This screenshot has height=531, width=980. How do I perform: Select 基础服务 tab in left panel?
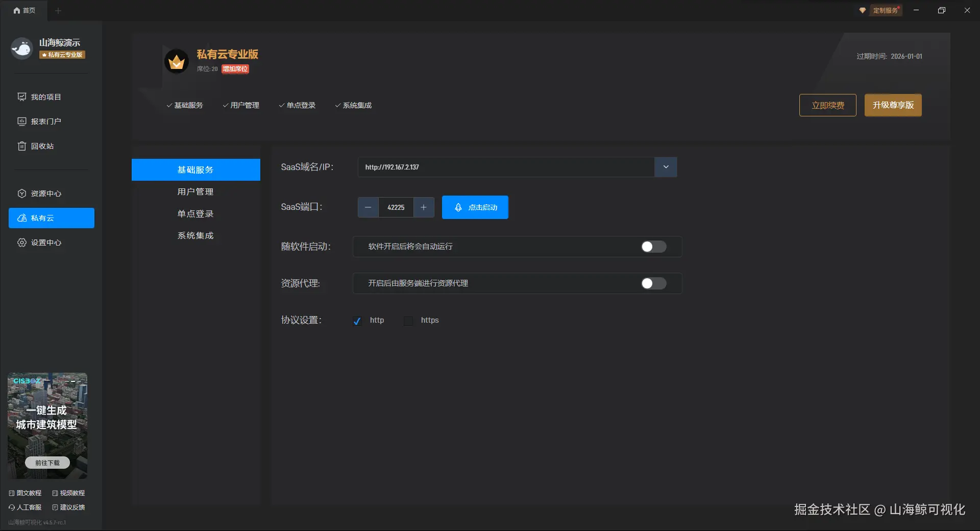pos(196,170)
